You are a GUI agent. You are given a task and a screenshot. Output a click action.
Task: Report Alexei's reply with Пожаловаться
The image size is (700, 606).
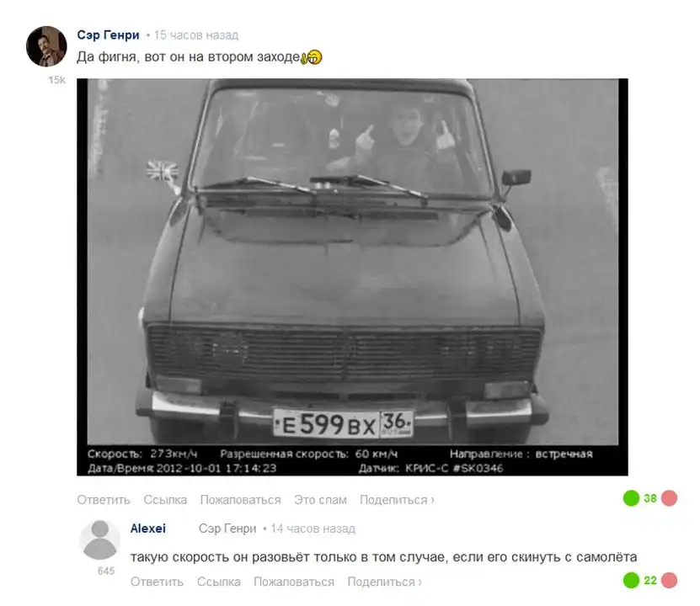[x=294, y=582]
